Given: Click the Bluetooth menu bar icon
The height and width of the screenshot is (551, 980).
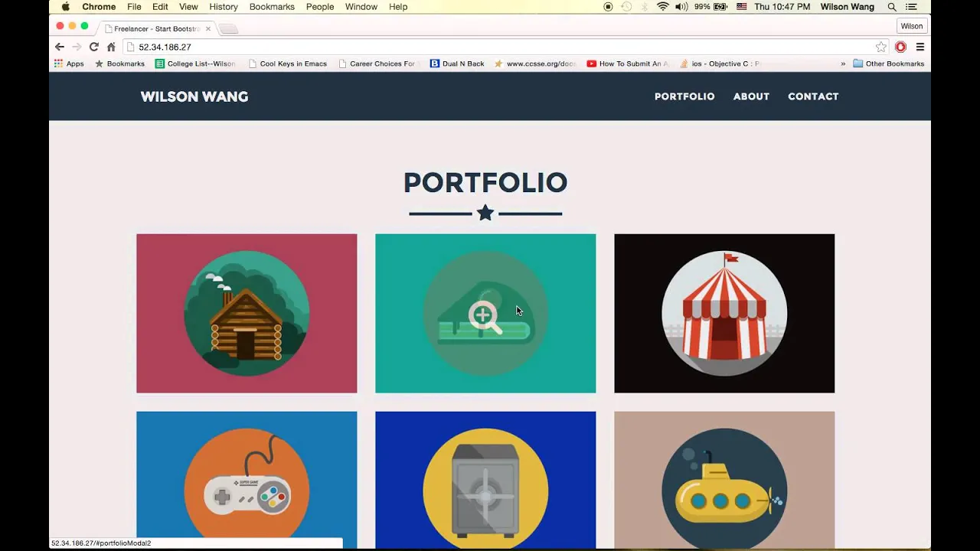Looking at the screenshot, I should [645, 7].
